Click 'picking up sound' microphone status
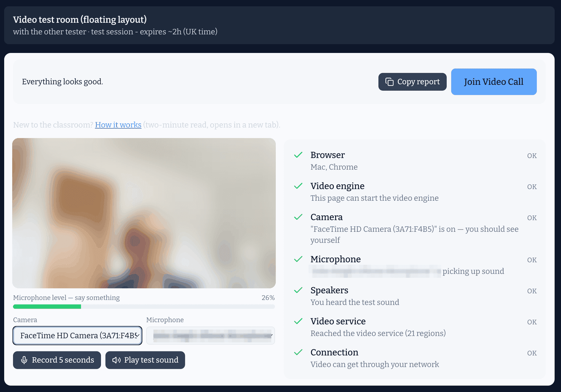The height and width of the screenshot is (392, 561). click(473, 271)
